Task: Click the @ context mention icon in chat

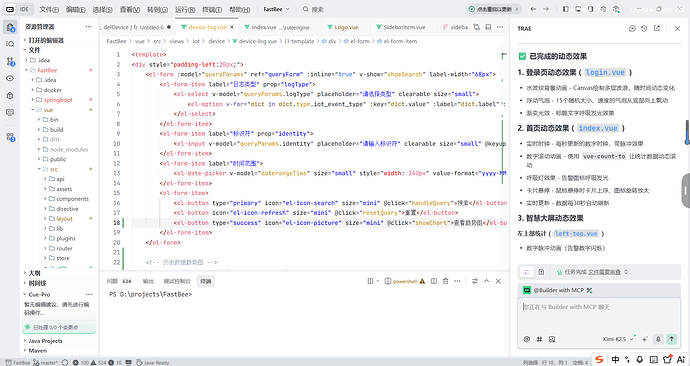Action: 527,339
